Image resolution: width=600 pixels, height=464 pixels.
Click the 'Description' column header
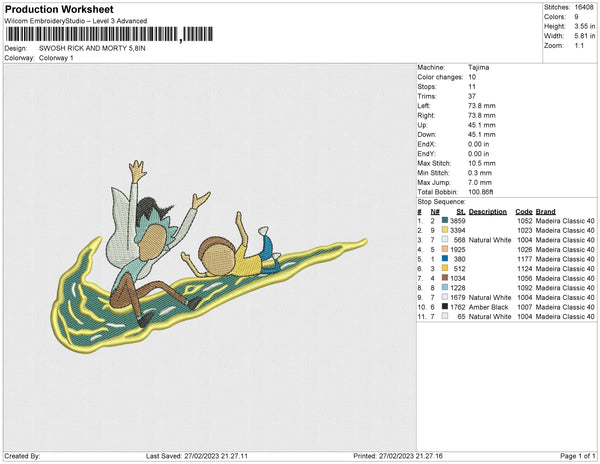(488, 212)
